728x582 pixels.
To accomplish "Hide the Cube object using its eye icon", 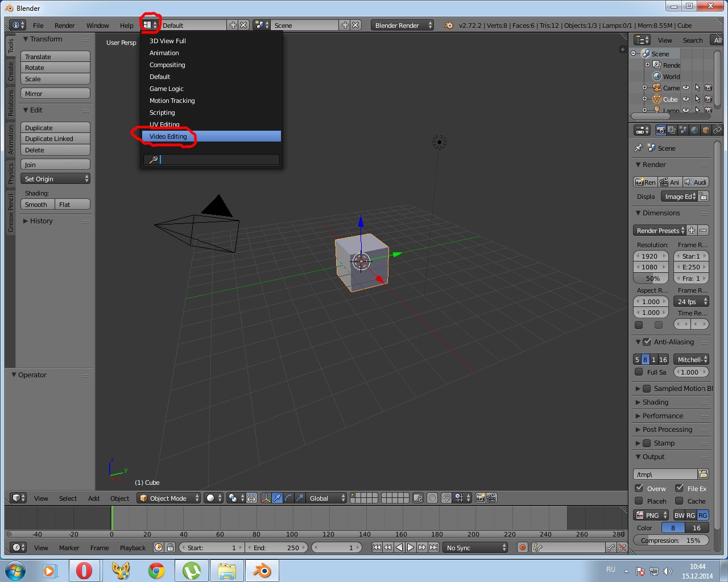I will (686, 99).
